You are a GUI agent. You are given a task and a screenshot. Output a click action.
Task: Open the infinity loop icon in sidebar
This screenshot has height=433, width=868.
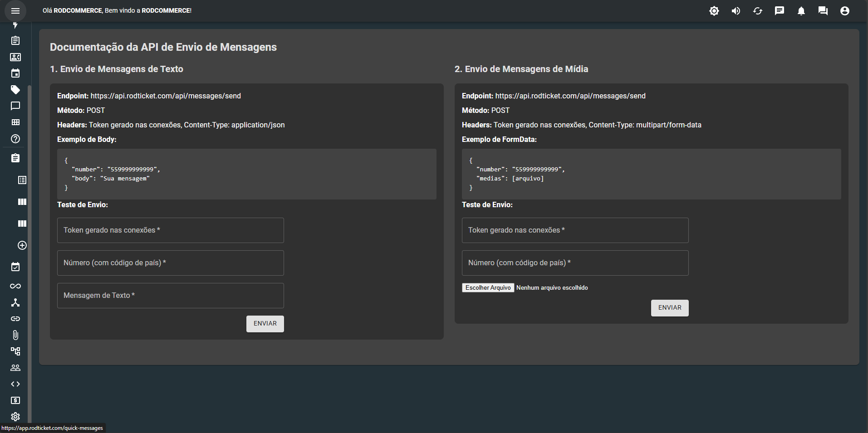click(x=15, y=286)
